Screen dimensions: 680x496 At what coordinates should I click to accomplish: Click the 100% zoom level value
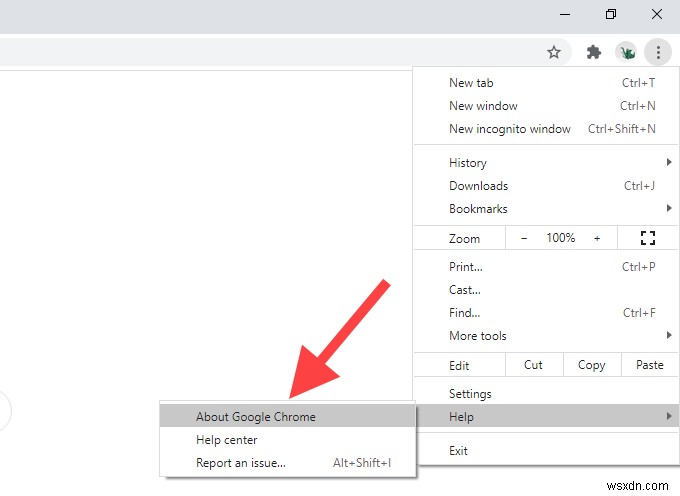click(x=560, y=238)
